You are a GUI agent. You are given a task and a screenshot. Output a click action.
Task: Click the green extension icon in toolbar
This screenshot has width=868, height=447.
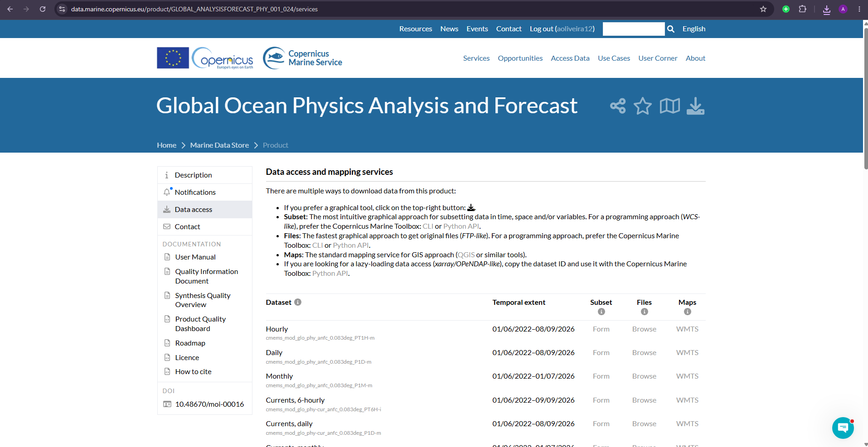[x=786, y=9]
